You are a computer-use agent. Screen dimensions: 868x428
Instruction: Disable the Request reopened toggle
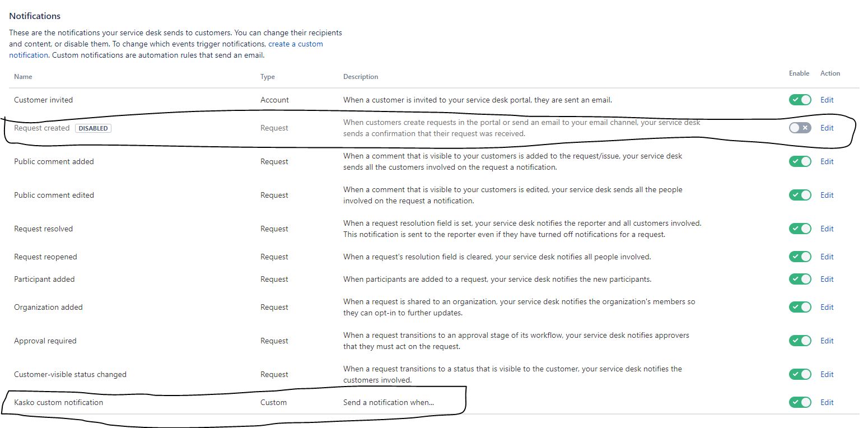point(800,257)
